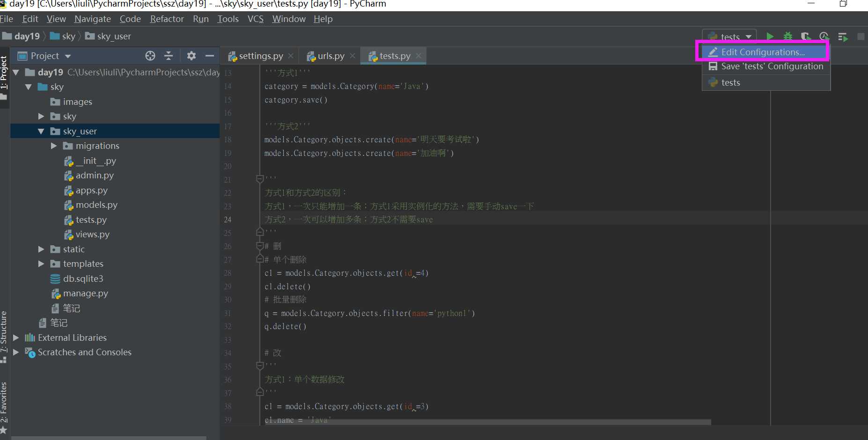Open the Edit menu
This screenshot has width=868, height=440.
pos(30,19)
